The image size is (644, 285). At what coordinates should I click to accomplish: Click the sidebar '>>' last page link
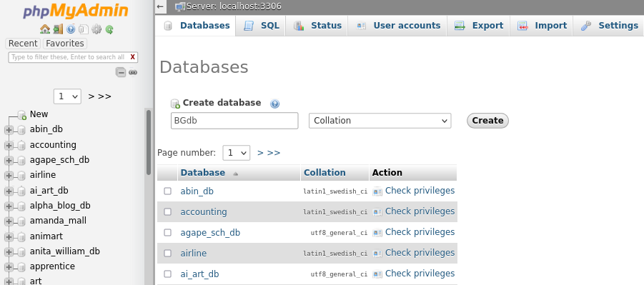[x=105, y=96]
